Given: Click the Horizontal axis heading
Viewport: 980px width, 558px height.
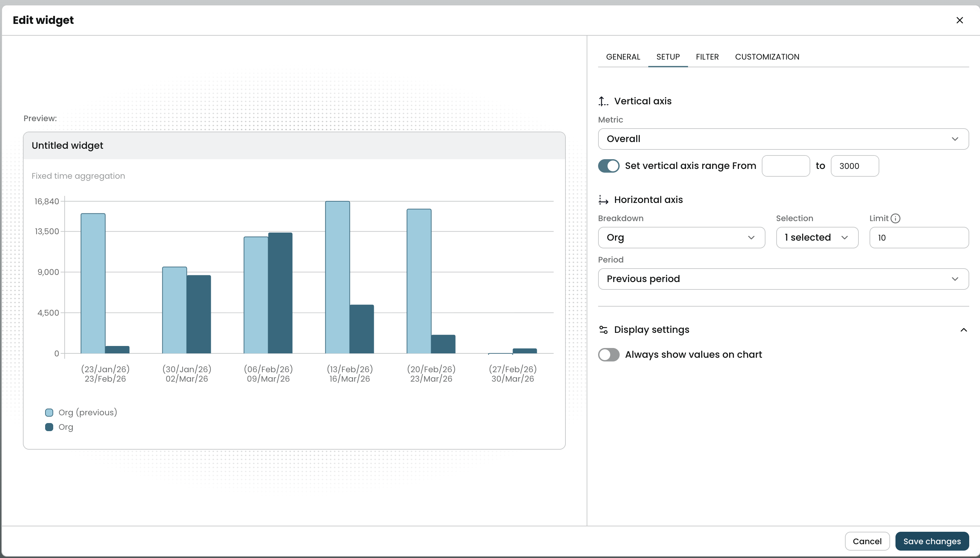Looking at the screenshot, I should pos(648,200).
